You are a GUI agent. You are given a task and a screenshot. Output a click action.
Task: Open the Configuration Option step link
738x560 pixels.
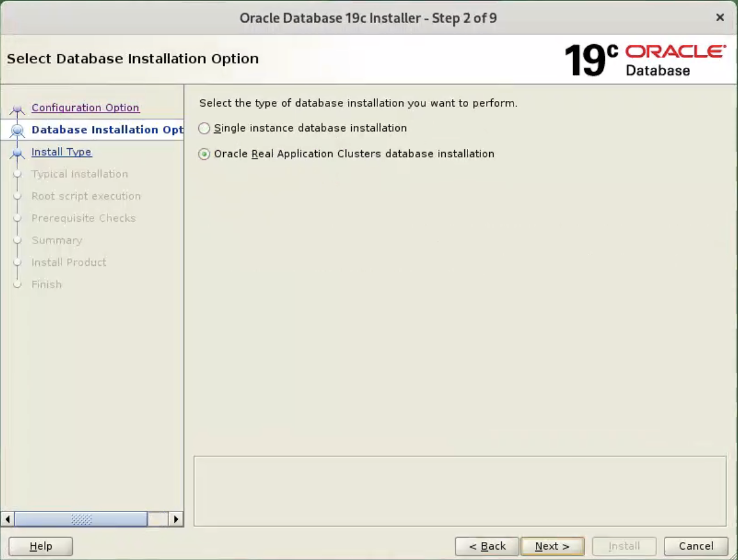pos(85,108)
